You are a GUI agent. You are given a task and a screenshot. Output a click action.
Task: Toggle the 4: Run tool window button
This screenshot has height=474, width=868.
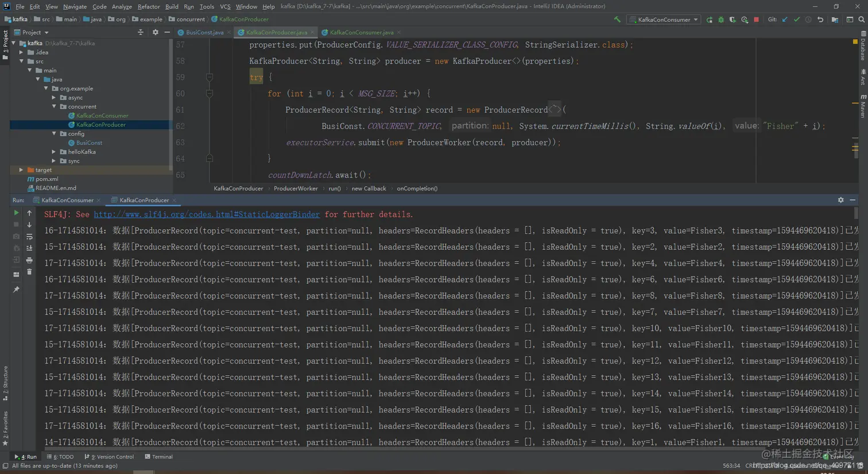[25, 457]
